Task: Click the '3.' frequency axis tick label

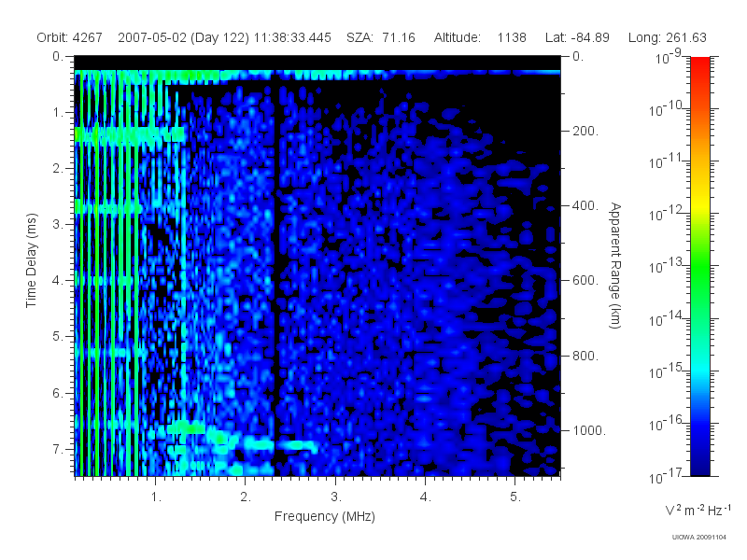Action: pyautogui.click(x=336, y=497)
